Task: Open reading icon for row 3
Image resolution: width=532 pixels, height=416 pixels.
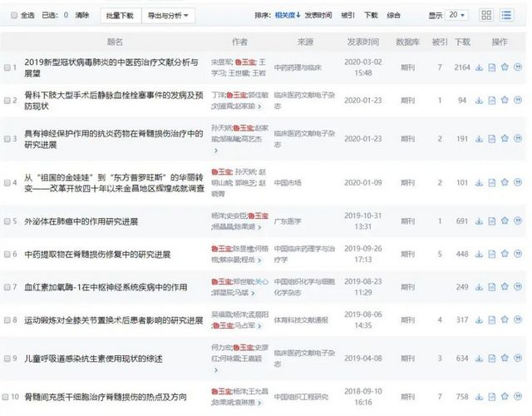Action: (x=491, y=139)
